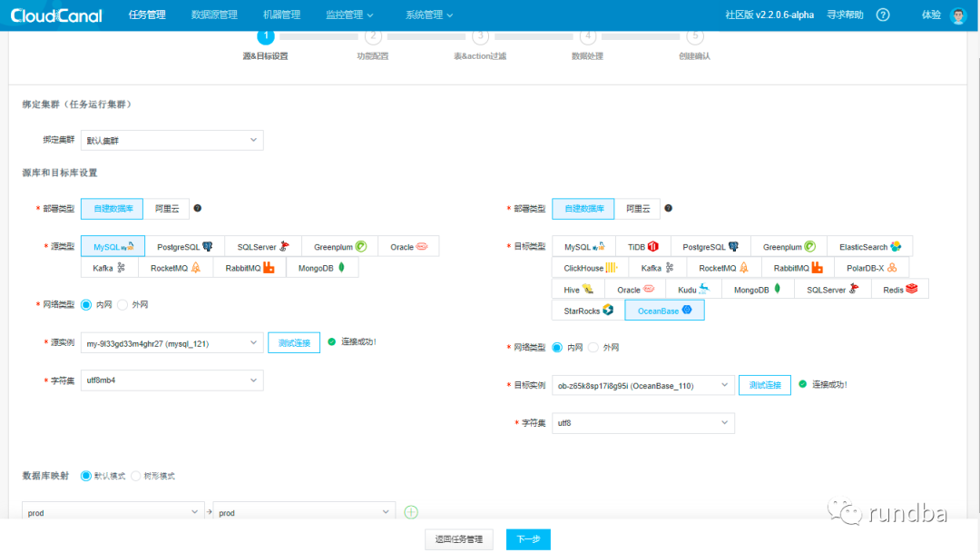The image size is (980, 553).
Task: Select Hive as target type
Action: (x=578, y=290)
